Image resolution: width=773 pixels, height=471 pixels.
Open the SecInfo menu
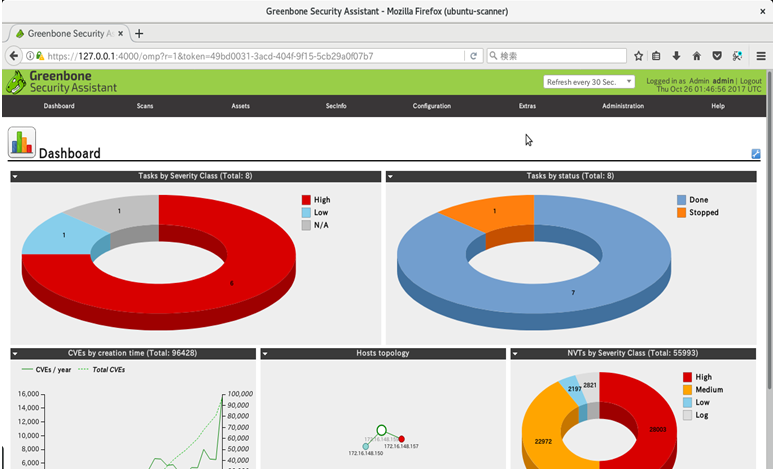336,106
